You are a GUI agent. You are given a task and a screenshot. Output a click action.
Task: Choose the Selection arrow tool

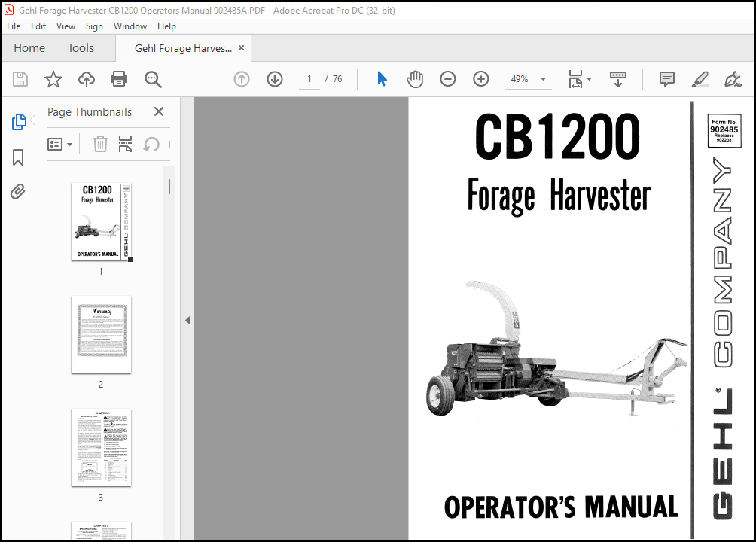(382, 79)
